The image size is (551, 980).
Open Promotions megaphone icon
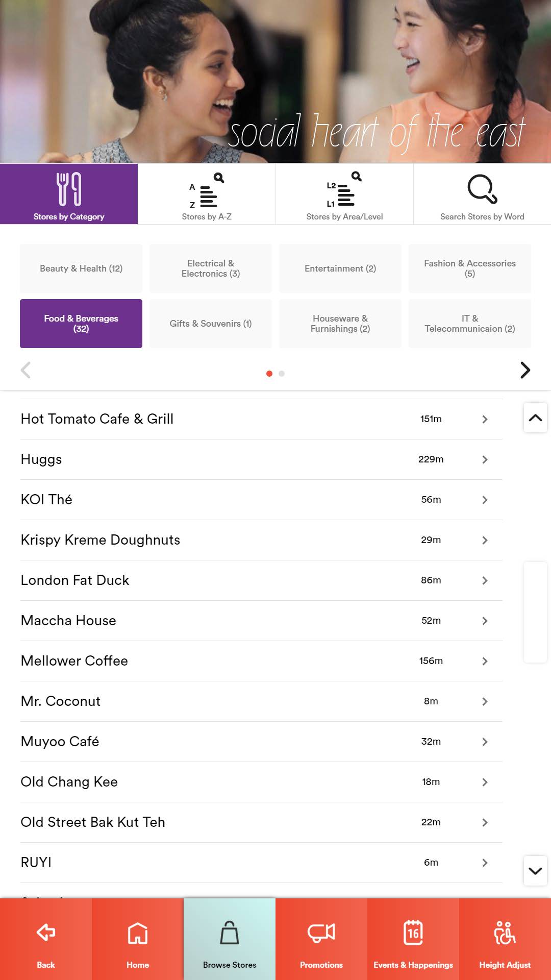(x=321, y=933)
